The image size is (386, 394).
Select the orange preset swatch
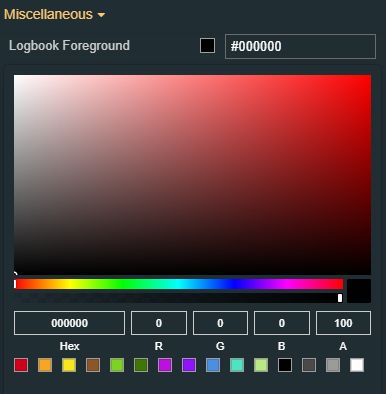[45, 365]
